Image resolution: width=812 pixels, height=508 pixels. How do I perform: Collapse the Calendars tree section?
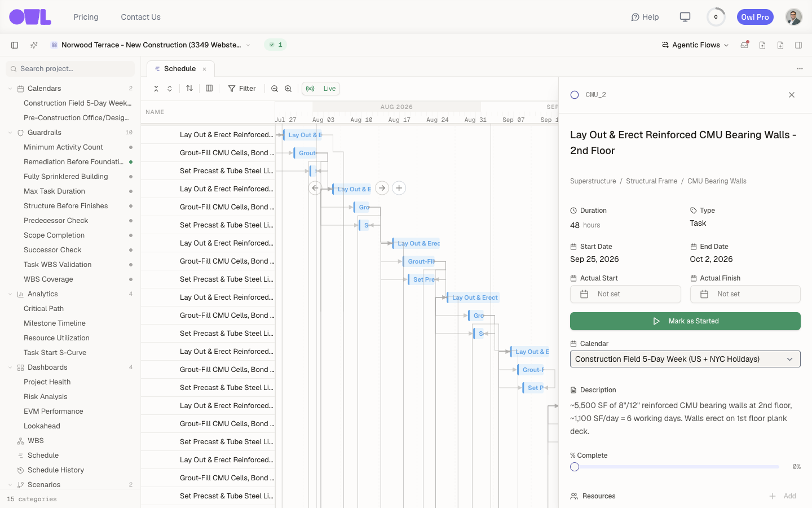[10, 89]
